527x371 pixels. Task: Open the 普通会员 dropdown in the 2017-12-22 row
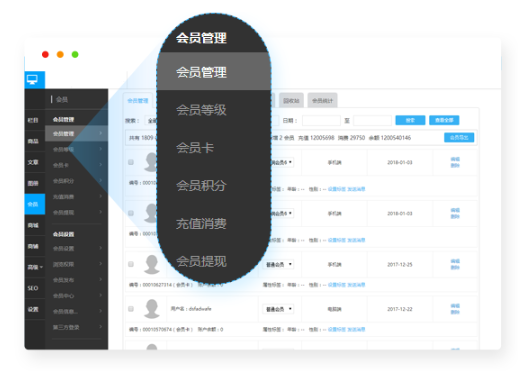coord(278,309)
